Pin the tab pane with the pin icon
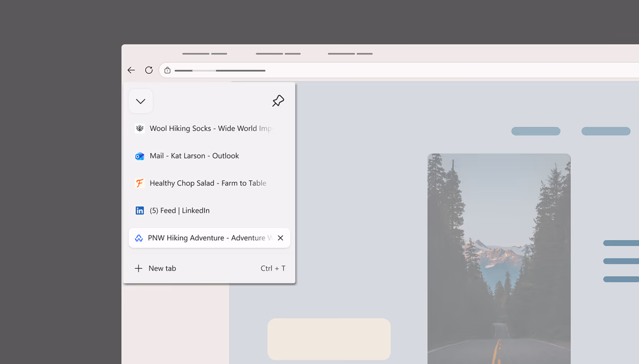 278,101
